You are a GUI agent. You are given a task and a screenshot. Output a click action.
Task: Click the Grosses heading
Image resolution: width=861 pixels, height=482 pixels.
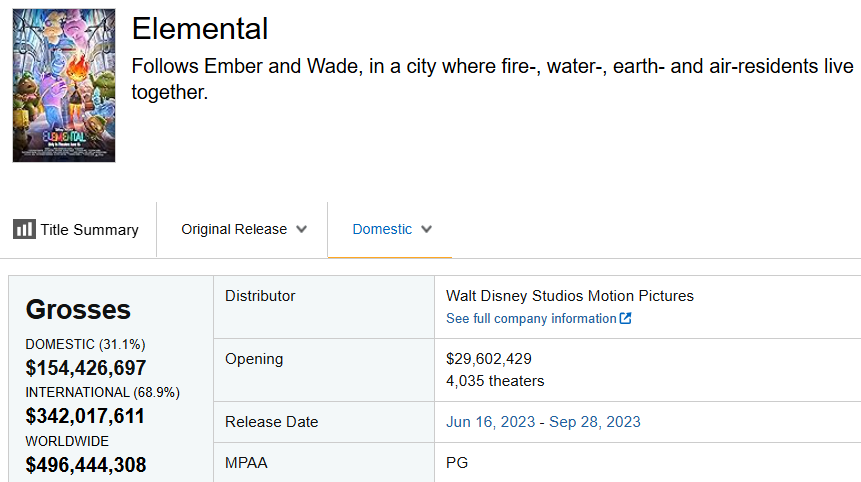pyautogui.click(x=78, y=310)
